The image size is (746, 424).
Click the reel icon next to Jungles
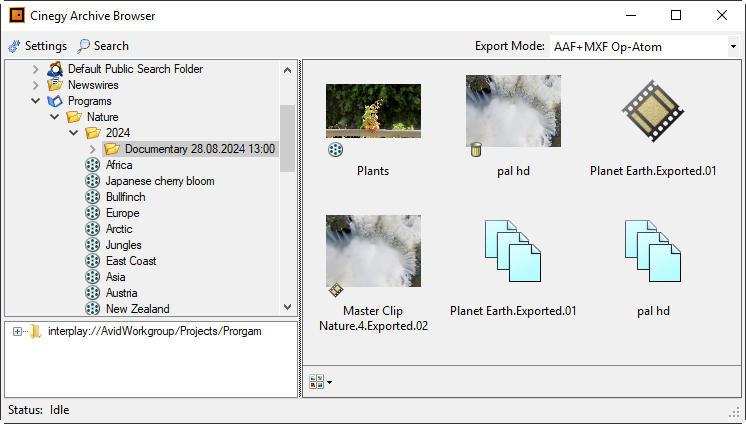(92, 245)
